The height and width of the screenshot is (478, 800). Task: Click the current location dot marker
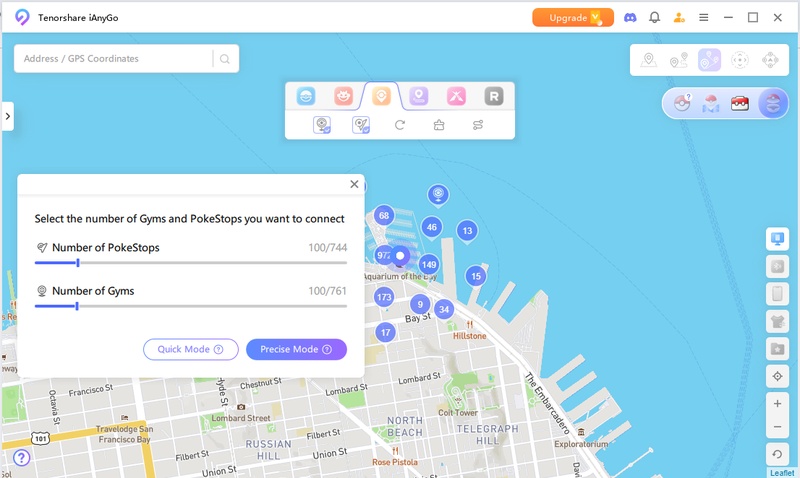click(401, 256)
